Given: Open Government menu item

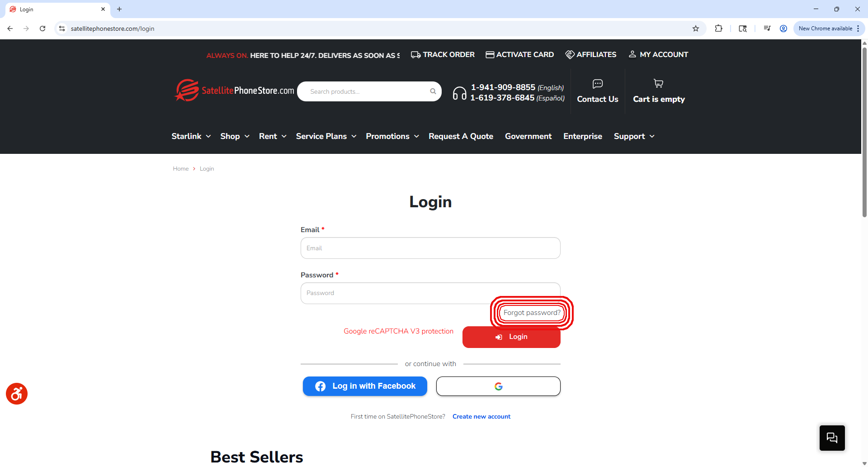Looking at the screenshot, I should point(528,136).
